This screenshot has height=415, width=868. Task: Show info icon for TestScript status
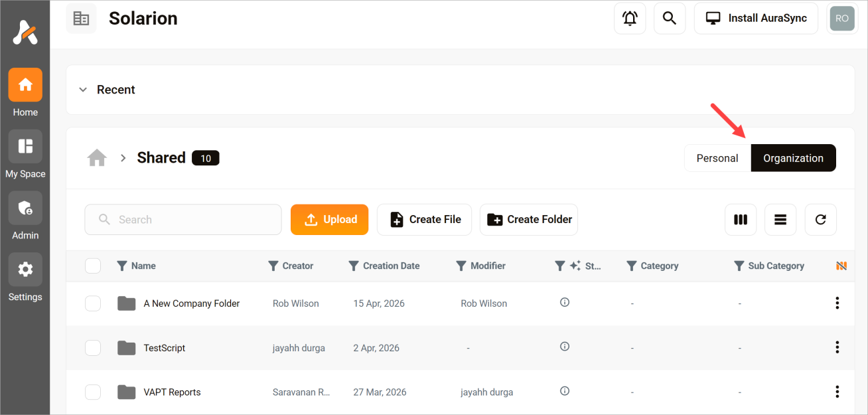pos(565,347)
